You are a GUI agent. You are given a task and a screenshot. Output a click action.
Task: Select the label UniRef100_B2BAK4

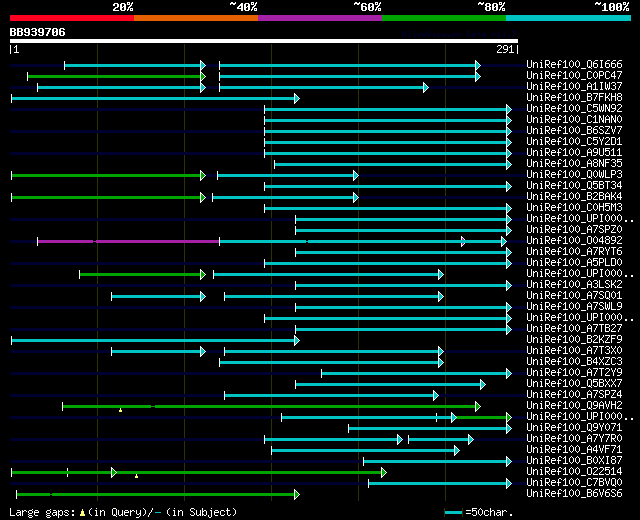(x=574, y=197)
